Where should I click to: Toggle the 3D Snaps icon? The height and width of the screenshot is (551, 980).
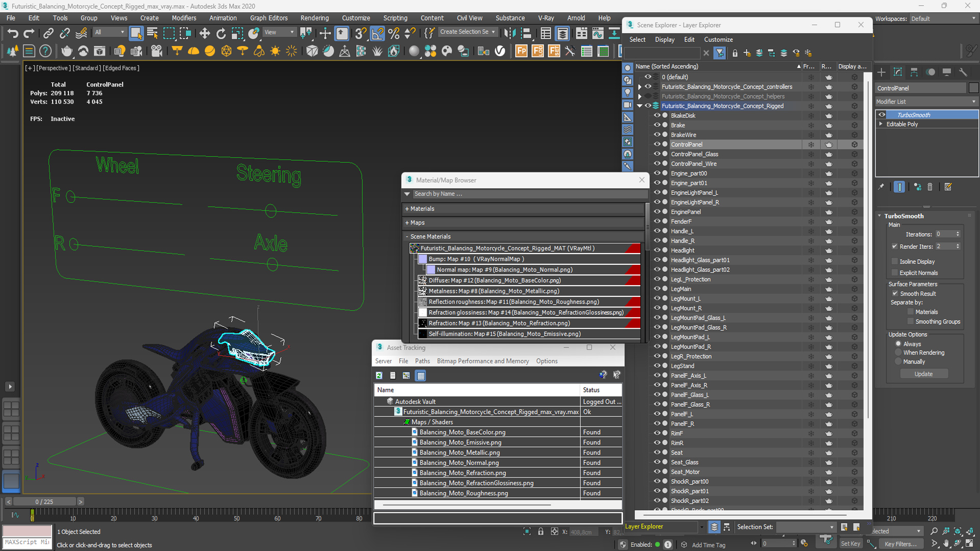[x=360, y=34]
